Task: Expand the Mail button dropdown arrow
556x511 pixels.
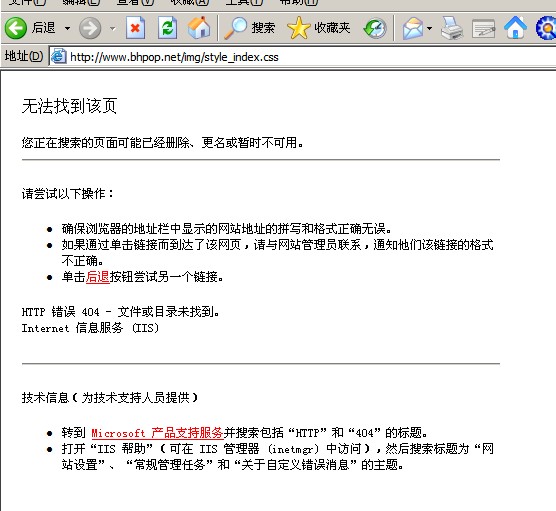Action: click(x=429, y=28)
